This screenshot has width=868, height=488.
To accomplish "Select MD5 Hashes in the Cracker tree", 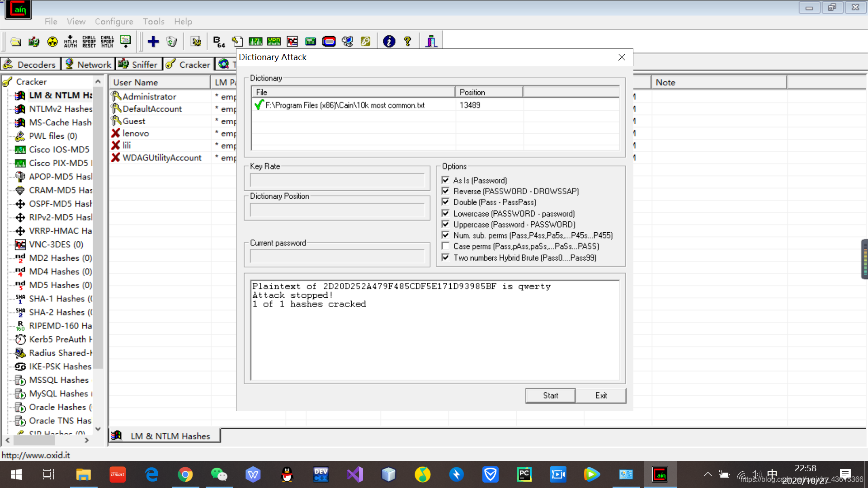I will (60, 285).
